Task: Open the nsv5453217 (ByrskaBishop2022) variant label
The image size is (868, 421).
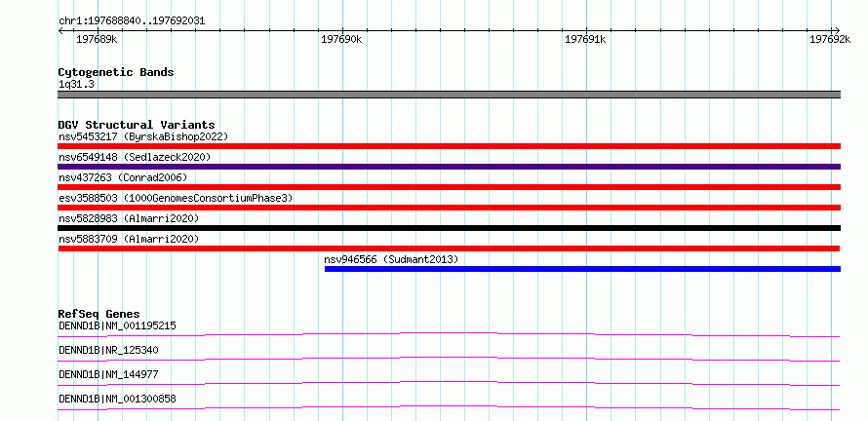Action: pos(143,136)
